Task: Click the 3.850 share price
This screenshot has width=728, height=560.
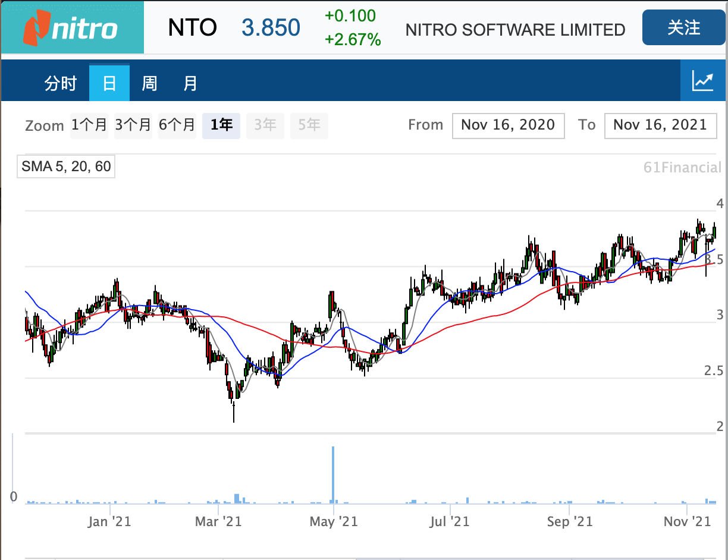Action: click(271, 27)
